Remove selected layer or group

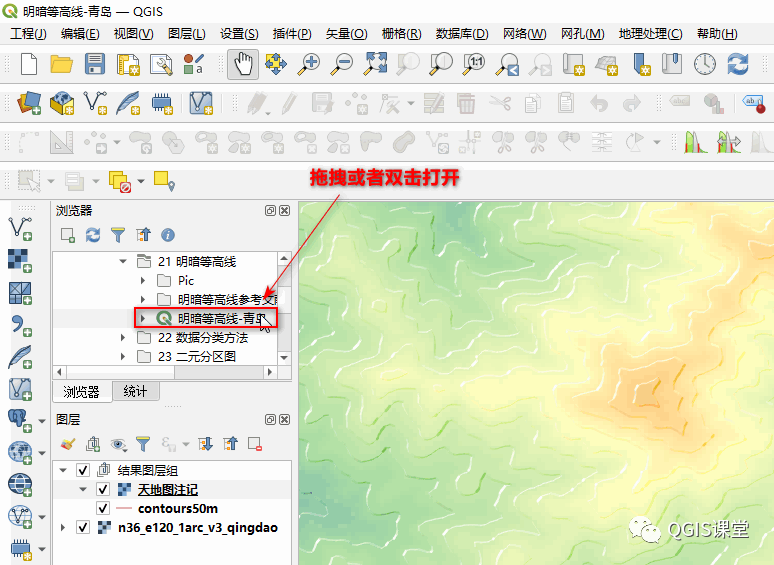pyautogui.click(x=255, y=444)
